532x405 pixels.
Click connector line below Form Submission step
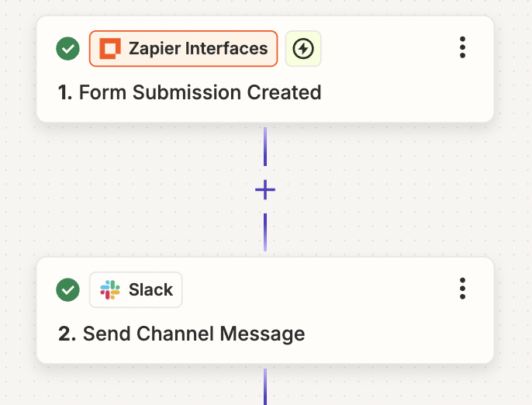(265, 147)
